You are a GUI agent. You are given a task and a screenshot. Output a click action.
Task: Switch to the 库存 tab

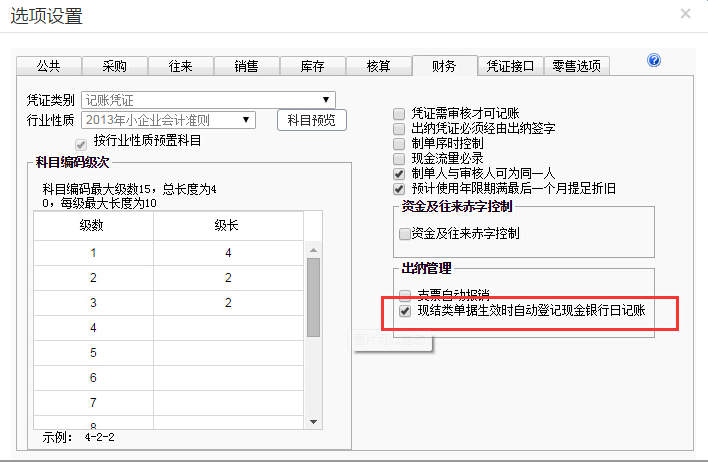click(x=312, y=67)
